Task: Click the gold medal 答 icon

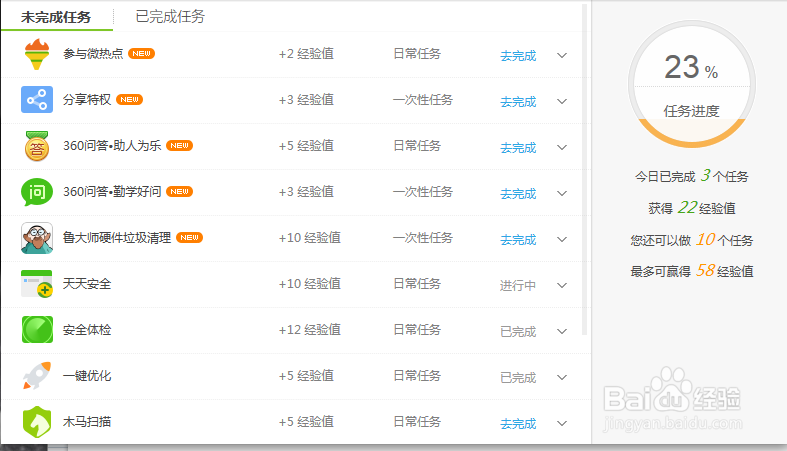Action: (37, 146)
